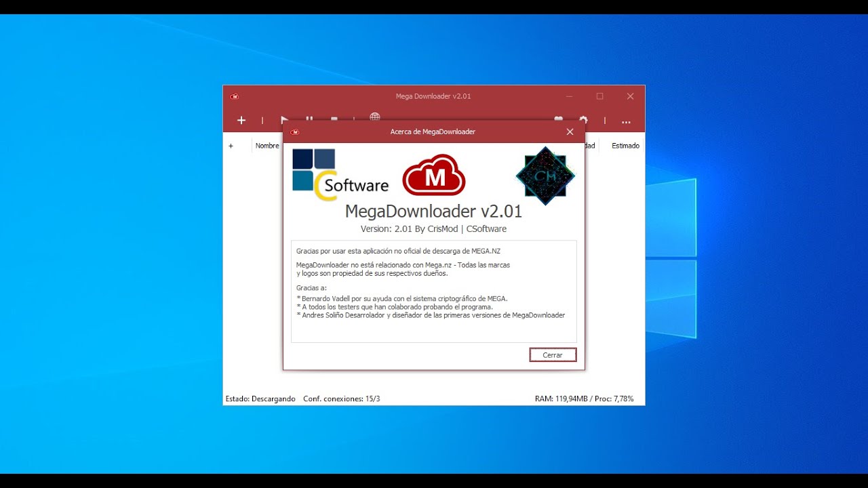Maximize the Mega Downloader window
Viewport: 868px width, 488px height.
tap(599, 96)
